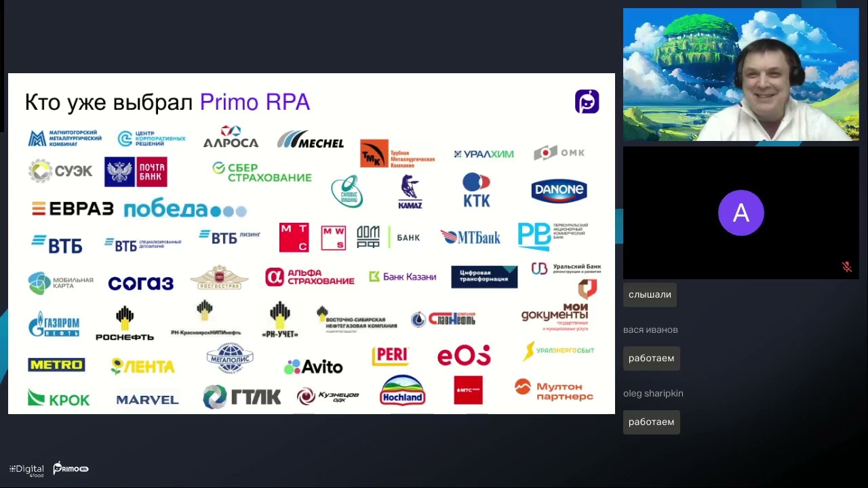Click the Победа airline logo
This screenshot has height=488, width=868.
click(x=185, y=209)
